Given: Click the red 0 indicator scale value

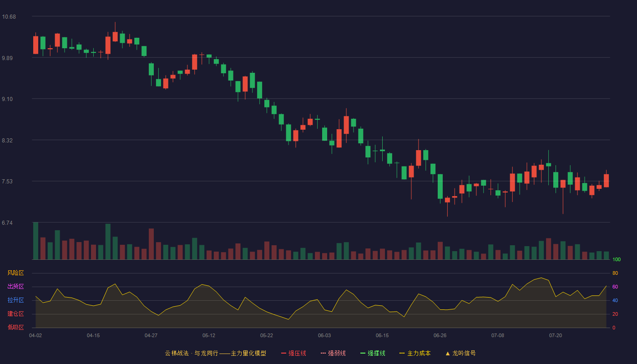Looking at the screenshot, I should [614, 328].
